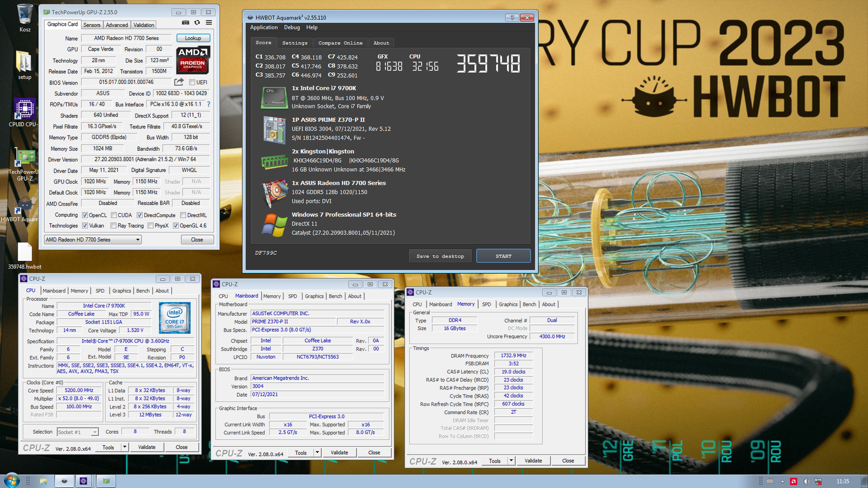Select the 359748.hwbot file on desktop
868x488 pixels.
coord(25,256)
